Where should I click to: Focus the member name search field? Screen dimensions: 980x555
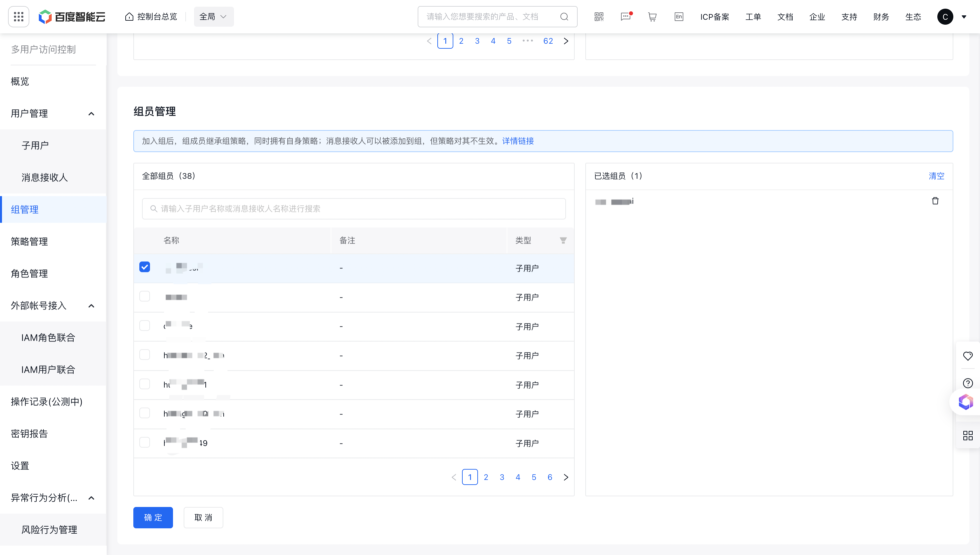[354, 209]
